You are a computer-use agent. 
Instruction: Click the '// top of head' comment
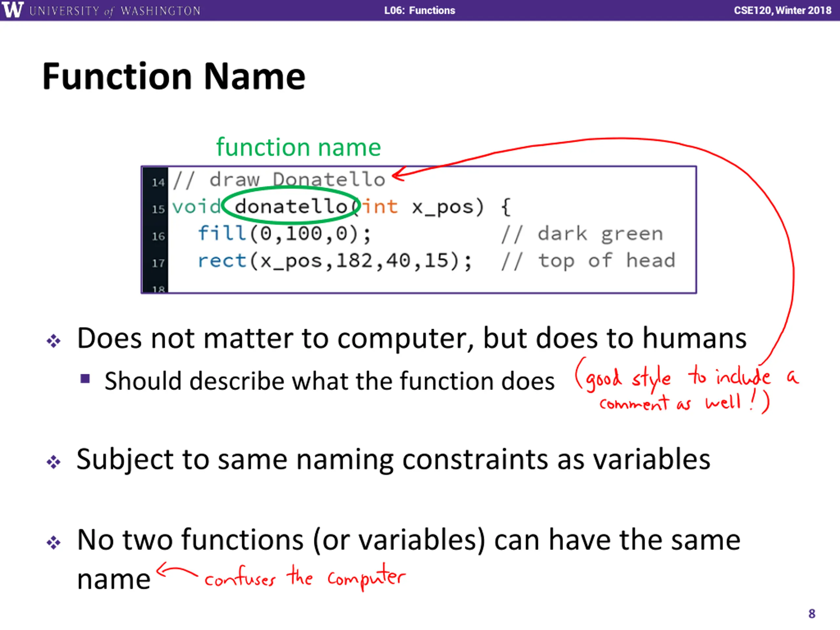click(x=588, y=261)
